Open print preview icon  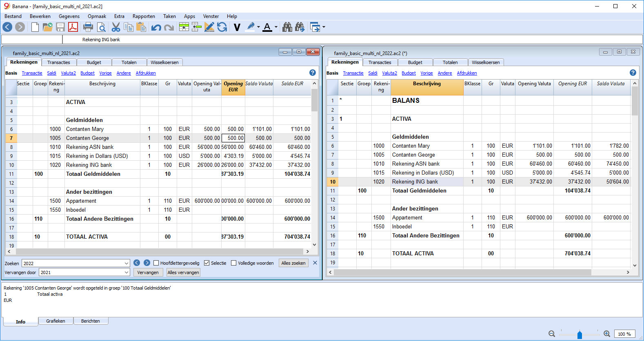point(101,27)
